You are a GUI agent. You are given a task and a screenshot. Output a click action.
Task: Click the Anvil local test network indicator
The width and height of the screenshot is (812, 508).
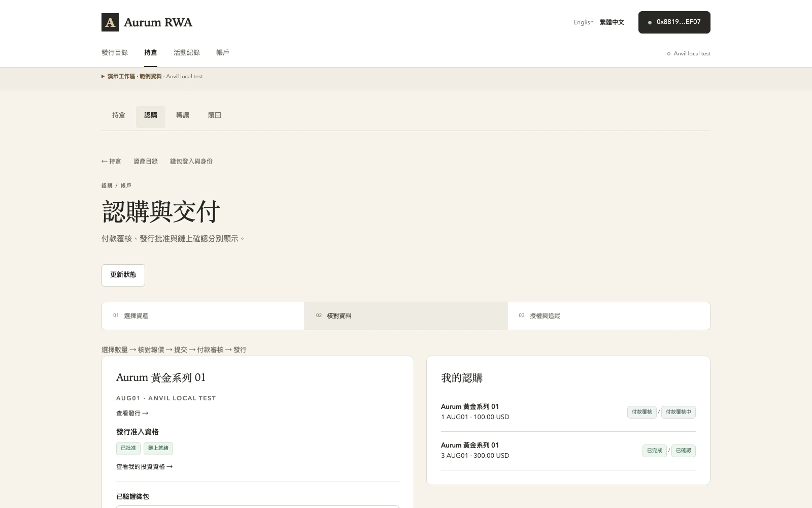pos(689,54)
